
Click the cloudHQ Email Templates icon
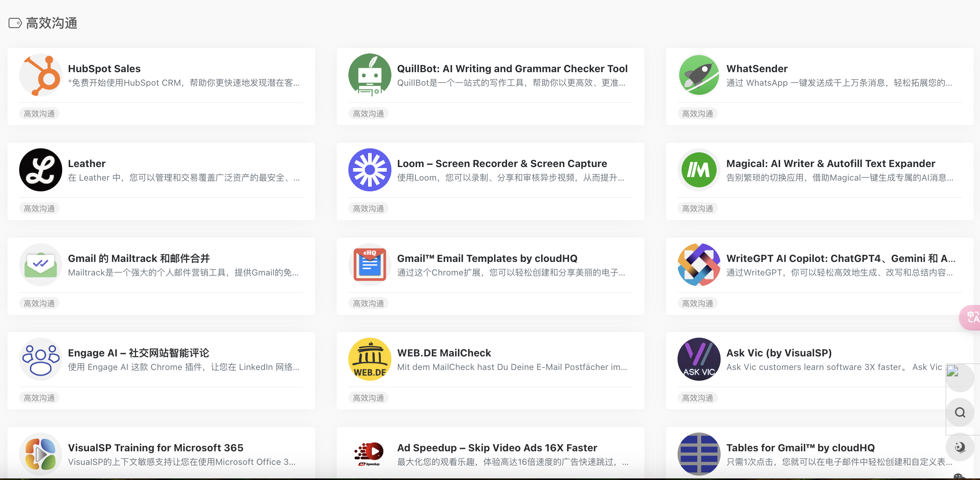(x=370, y=265)
